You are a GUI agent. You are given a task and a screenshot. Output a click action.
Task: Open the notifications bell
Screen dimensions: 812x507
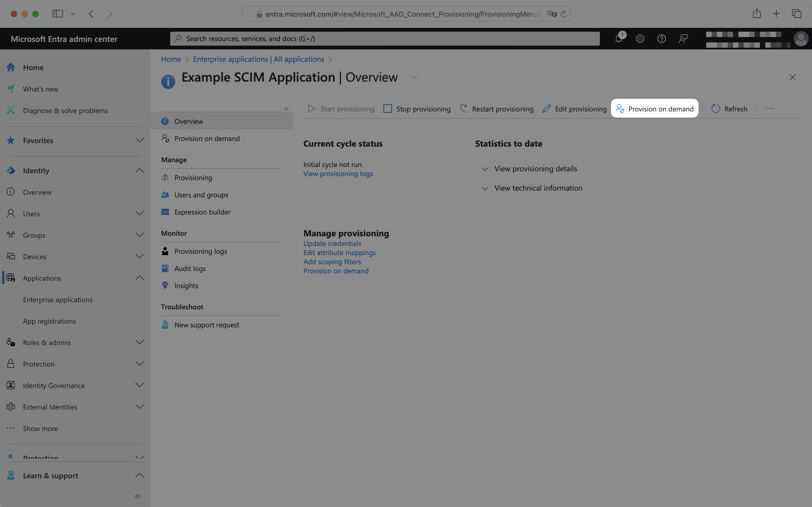[x=619, y=39]
